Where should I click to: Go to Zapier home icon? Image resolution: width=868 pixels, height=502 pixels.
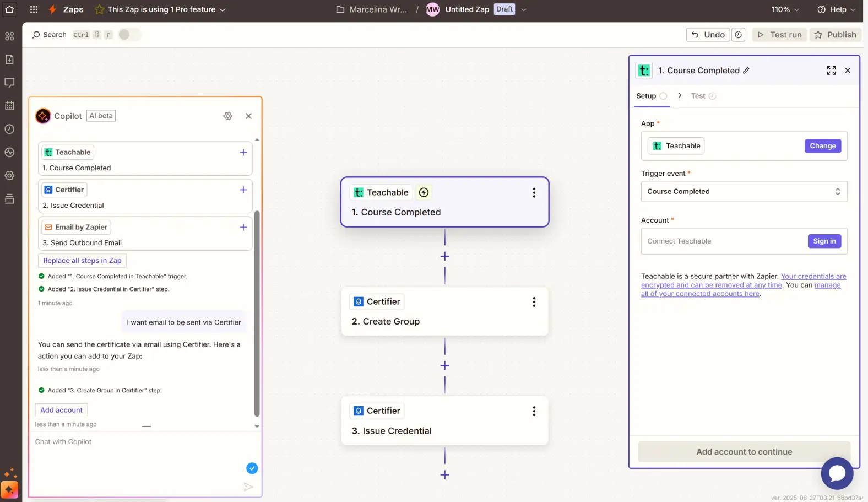pyautogui.click(x=9, y=9)
